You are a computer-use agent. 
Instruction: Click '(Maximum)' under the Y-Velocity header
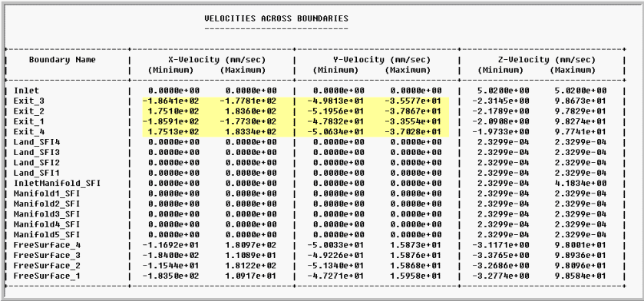(408, 70)
